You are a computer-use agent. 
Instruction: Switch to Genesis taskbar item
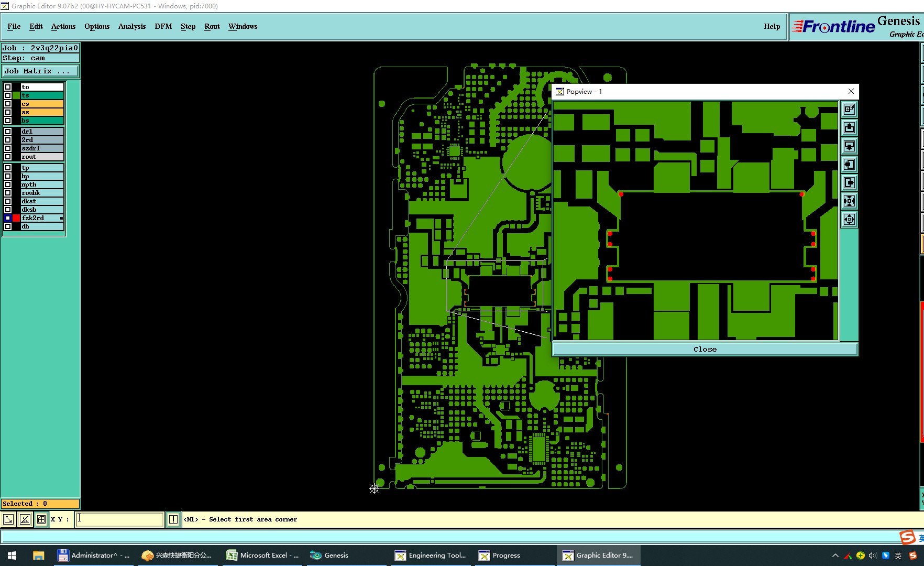[x=347, y=556]
